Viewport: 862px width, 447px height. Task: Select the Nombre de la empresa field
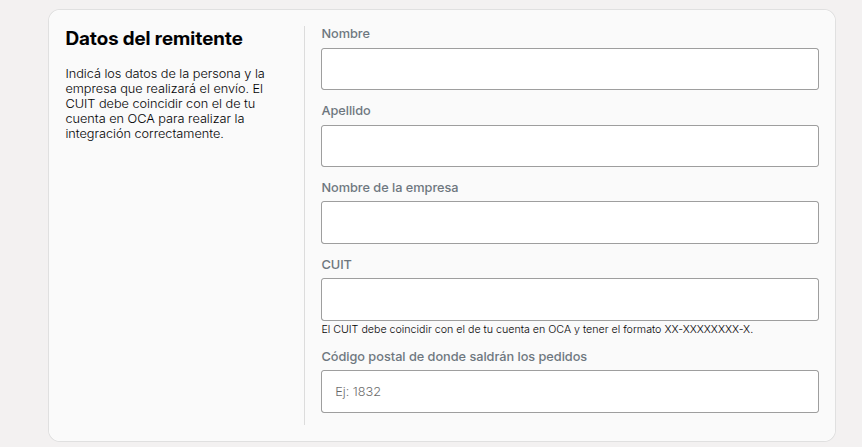coord(570,223)
